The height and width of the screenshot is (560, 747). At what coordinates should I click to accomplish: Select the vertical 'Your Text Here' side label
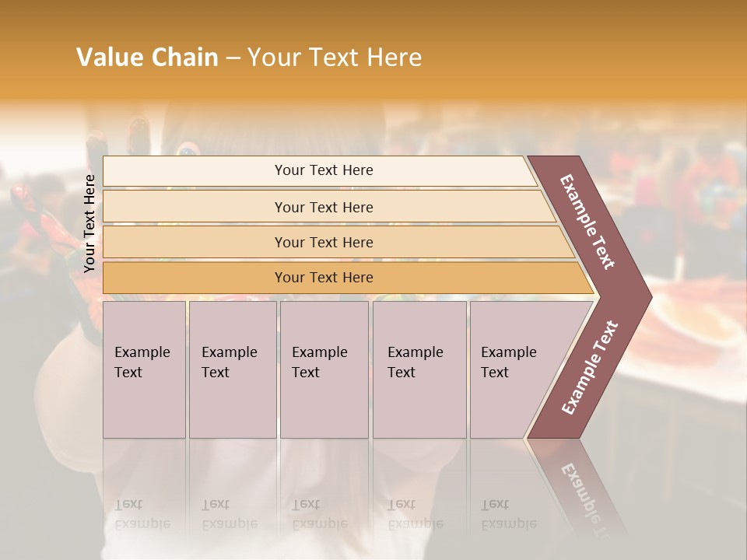pos(89,223)
